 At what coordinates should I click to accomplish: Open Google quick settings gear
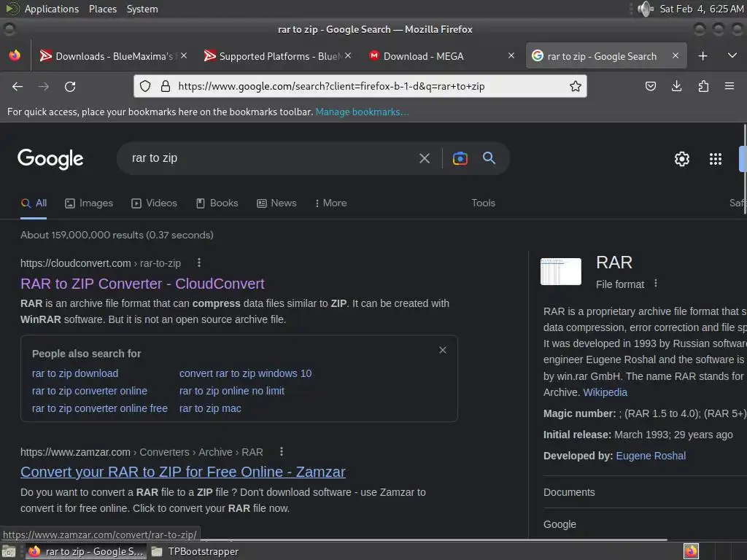pos(682,159)
